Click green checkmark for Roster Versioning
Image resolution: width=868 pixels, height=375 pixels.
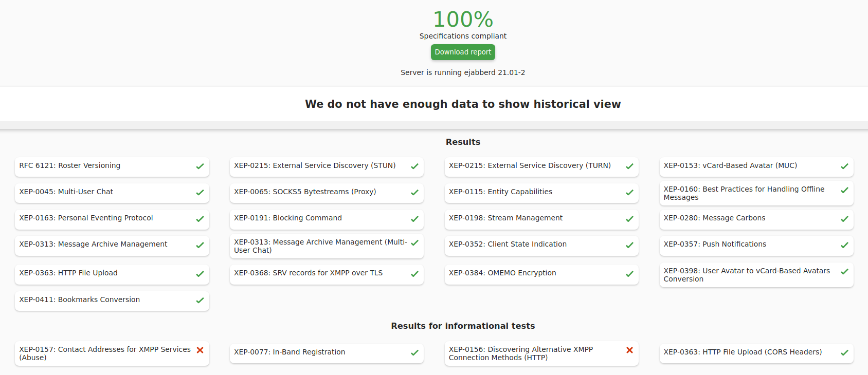click(x=200, y=166)
